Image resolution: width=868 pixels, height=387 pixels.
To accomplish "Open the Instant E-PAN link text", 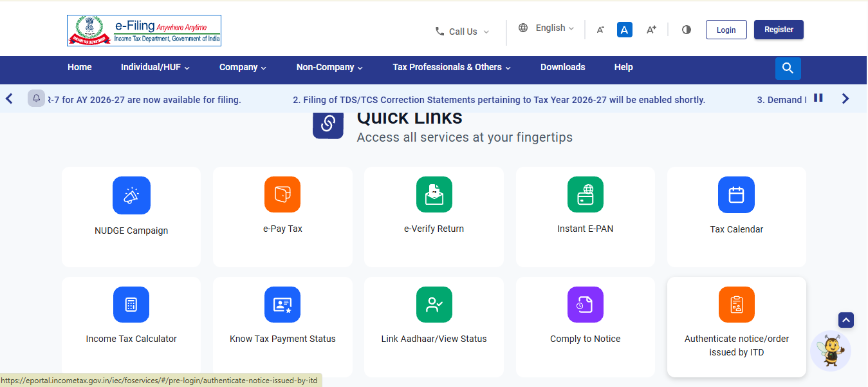I will (586, 229).
